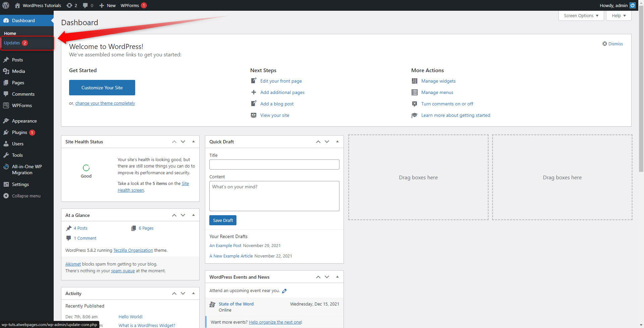Toggle the Activity panel

coord(194,293)
